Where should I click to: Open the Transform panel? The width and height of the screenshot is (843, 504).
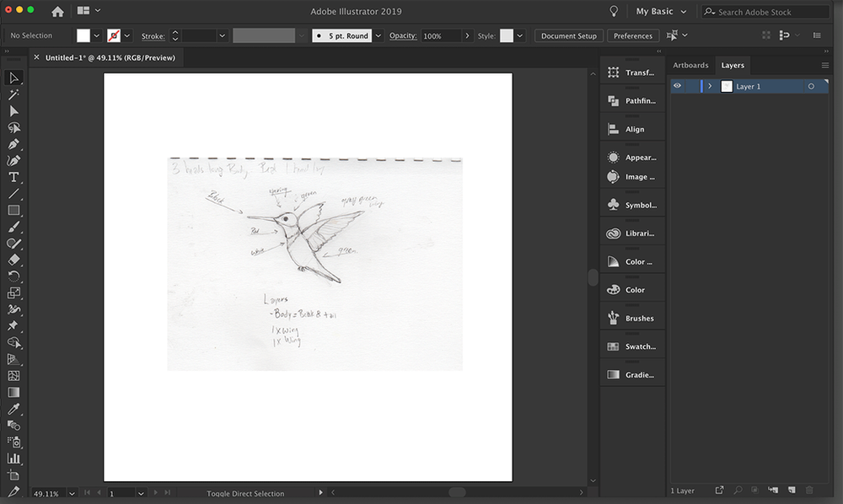click(x=632, y=72)
